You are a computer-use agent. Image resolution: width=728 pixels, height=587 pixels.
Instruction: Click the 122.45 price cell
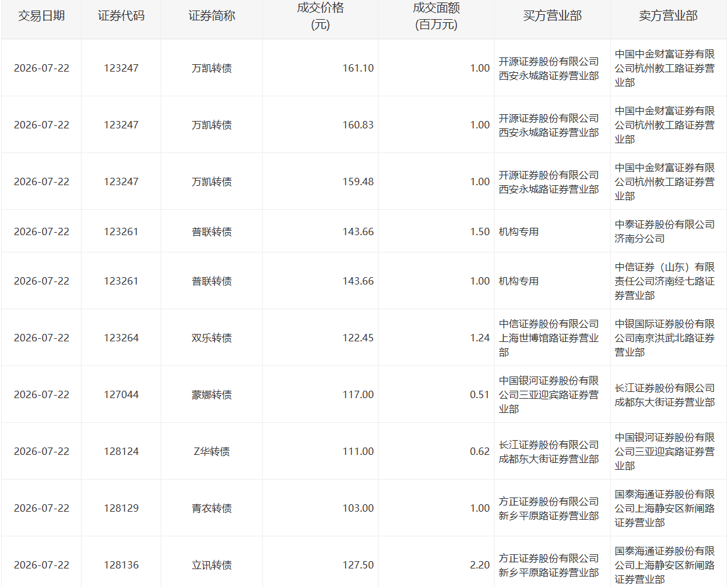(x=358, y=338)
